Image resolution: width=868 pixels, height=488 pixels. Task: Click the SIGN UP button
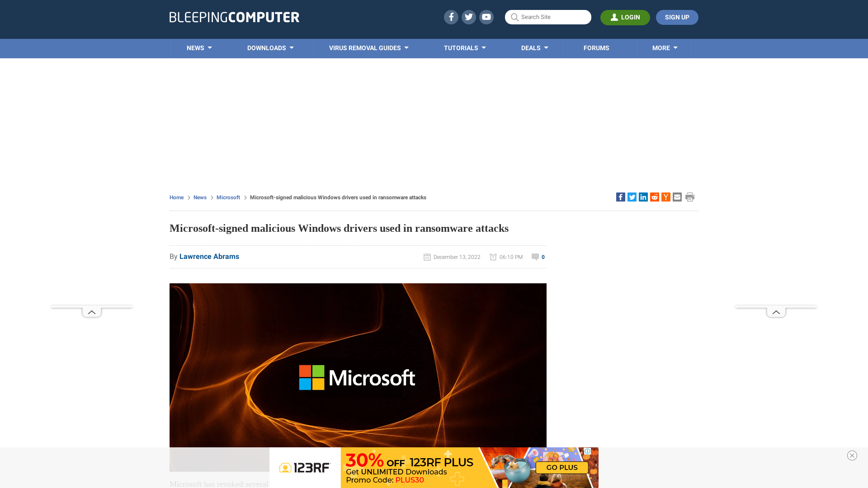tap(677, 17)
